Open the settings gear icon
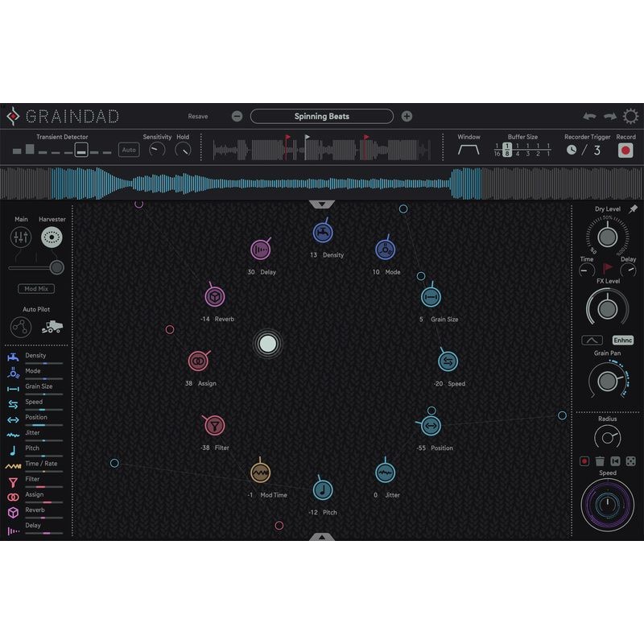Viewport: 644px width, 644px height. (630, 117)
